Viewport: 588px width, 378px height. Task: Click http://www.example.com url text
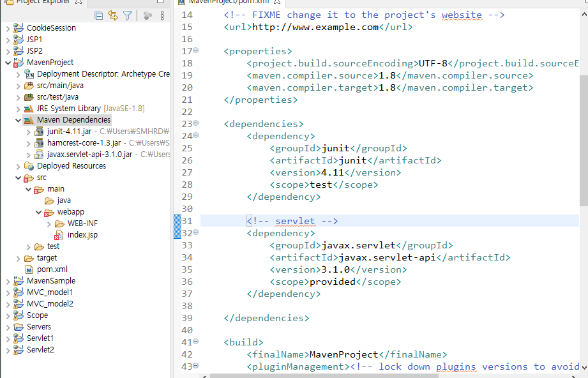(x=315, y=27)
